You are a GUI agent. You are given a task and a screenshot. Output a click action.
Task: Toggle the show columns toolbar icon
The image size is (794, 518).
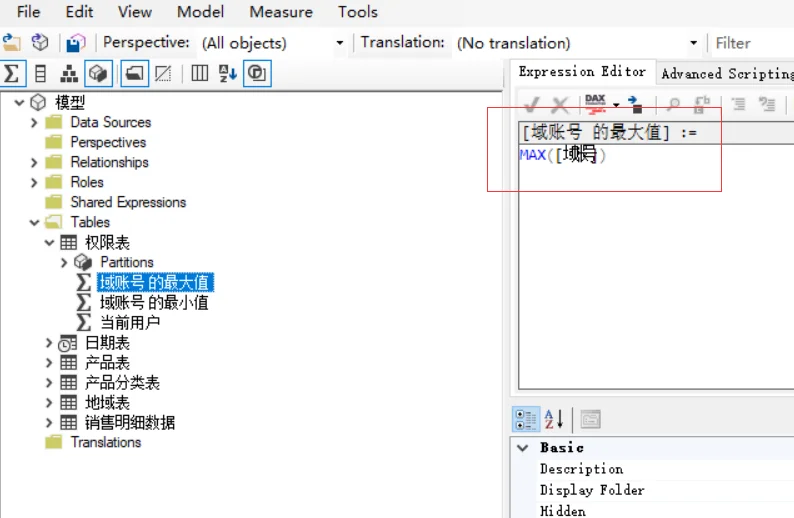point(41,74)
